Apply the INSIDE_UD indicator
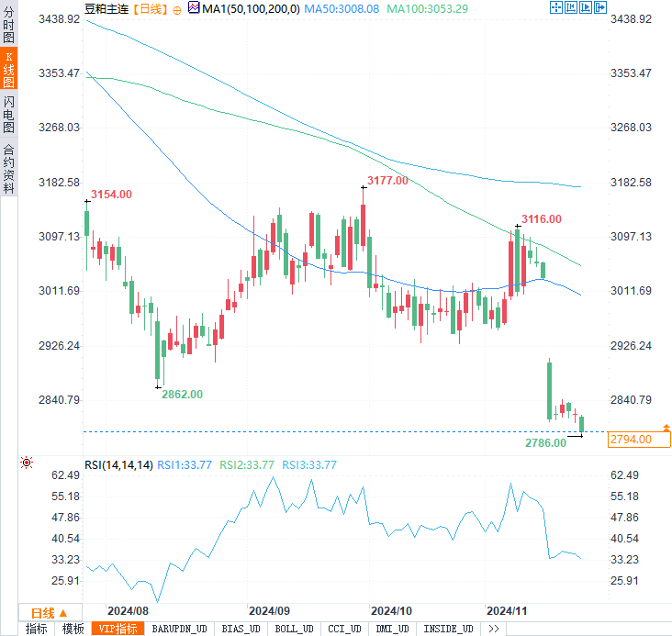Screen dimensions: 672x636 (x=448, y=629)
